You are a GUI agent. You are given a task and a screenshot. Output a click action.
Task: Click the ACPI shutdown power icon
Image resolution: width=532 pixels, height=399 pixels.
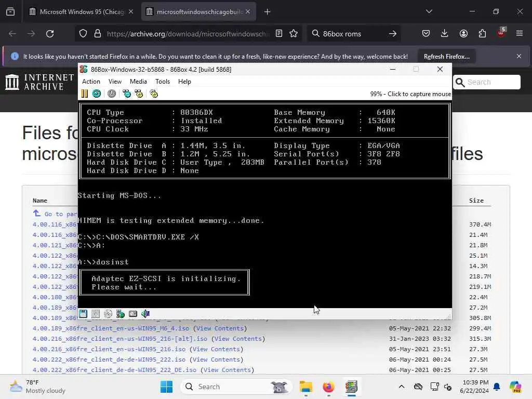tap(112, 94)
